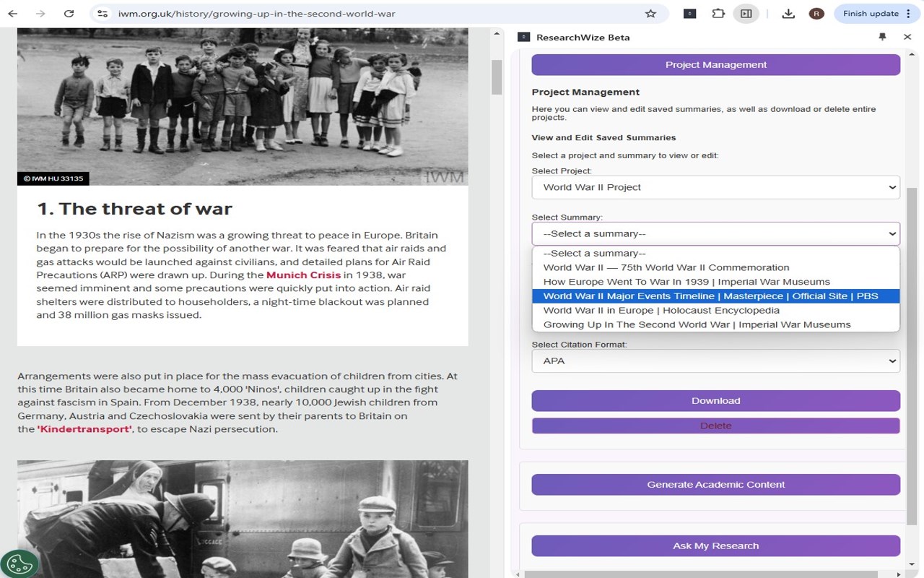Open the Select Project dropdown
924x578 pixels.
(x=716, y=187)
